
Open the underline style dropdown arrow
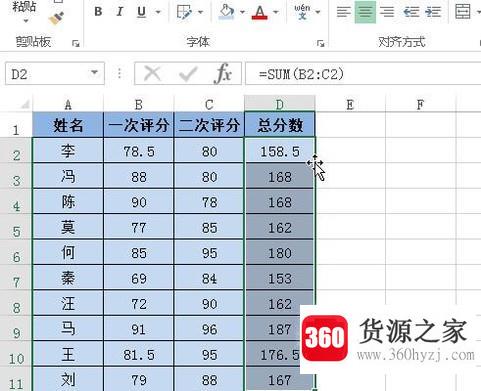click(x=158, y=12)
